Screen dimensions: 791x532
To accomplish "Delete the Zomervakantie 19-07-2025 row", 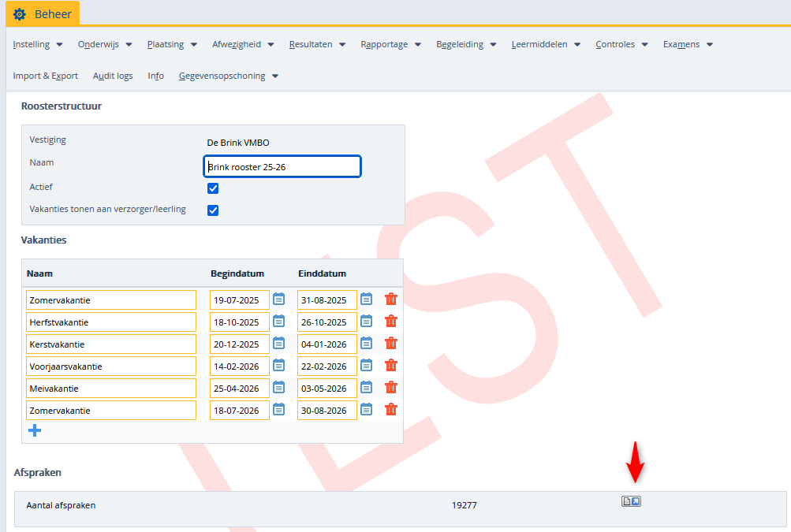I will [x=391, y=299].
